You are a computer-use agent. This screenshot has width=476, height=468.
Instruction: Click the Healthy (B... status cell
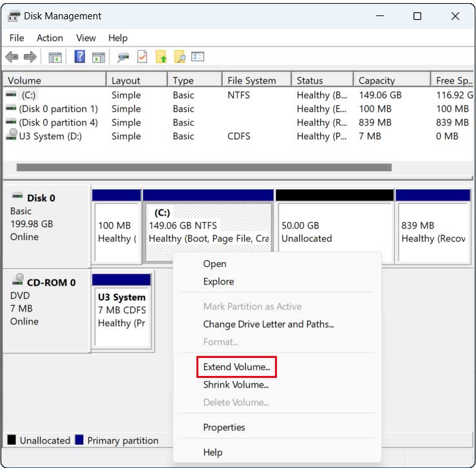point(322,95)
